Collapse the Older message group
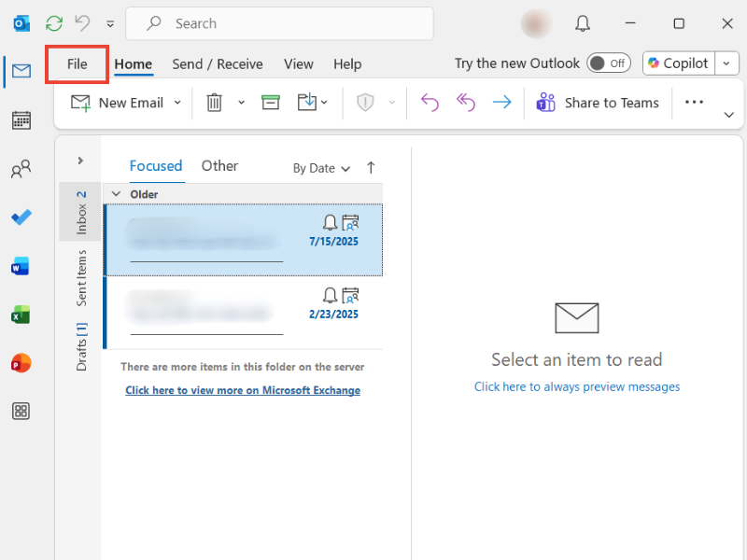Viewport: 747px width, 560px height. pos(116,194)
